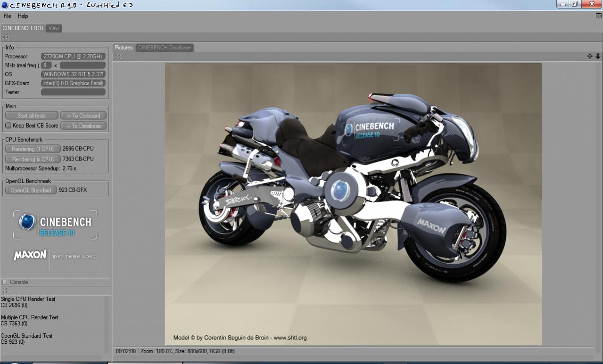This screenshot has width=603, height=364.
Task: Start the OpenGL Standard benchmark
Action: [x=31, y=190]
